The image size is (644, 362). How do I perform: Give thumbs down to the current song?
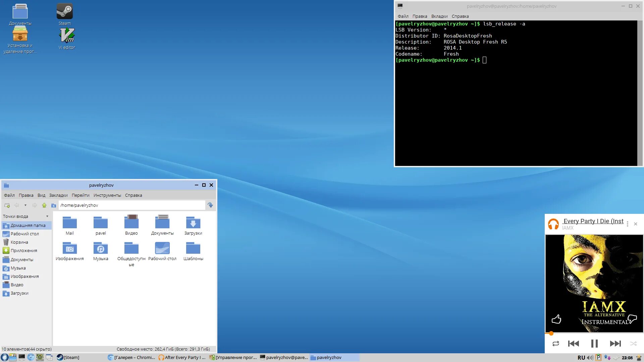pyautogui.click(x=632, y=319)
